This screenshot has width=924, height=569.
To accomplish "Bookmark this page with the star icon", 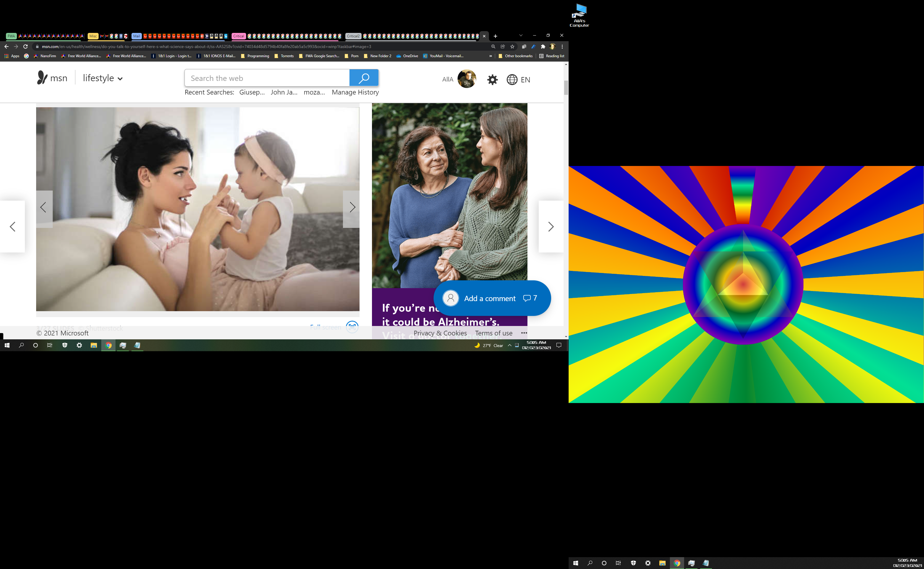I will pos(512,47).
